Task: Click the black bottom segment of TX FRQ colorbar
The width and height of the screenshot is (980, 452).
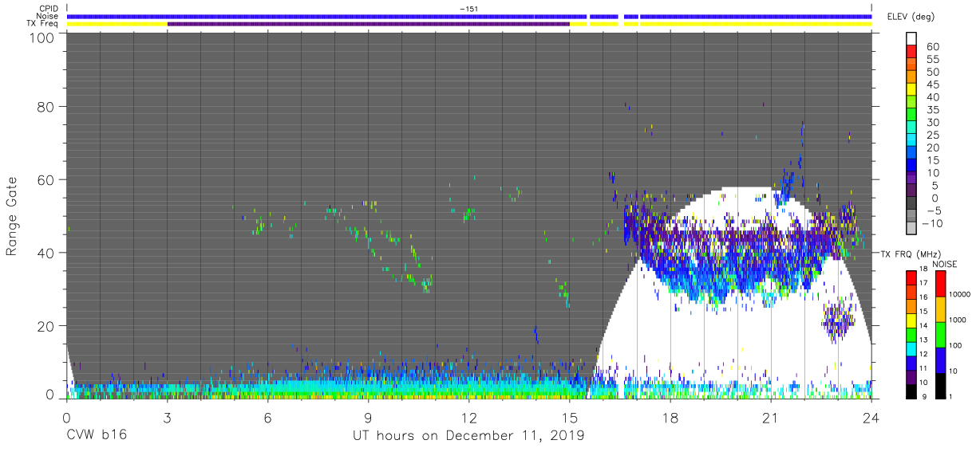Action: [911, 391]
